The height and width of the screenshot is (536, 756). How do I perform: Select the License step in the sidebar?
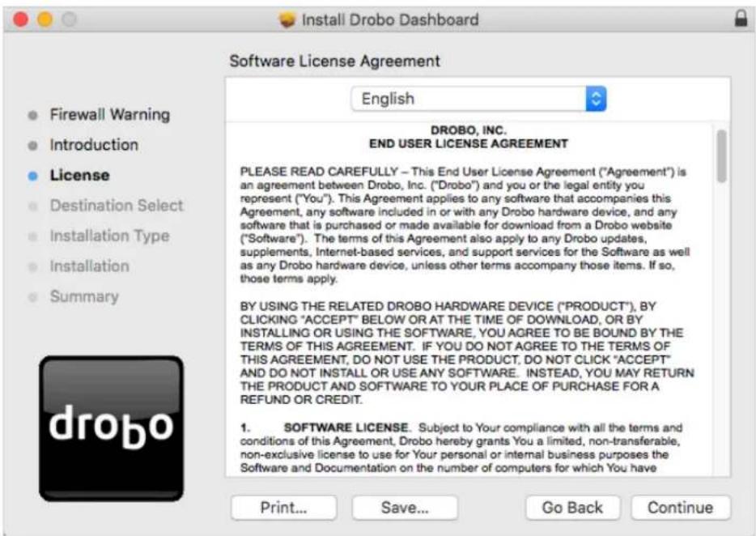79,175
